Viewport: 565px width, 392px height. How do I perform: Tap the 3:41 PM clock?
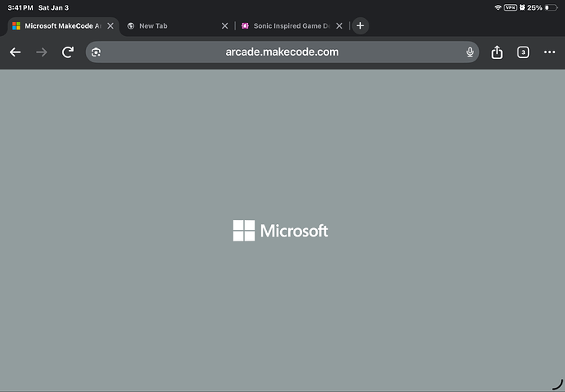[20, 7]
